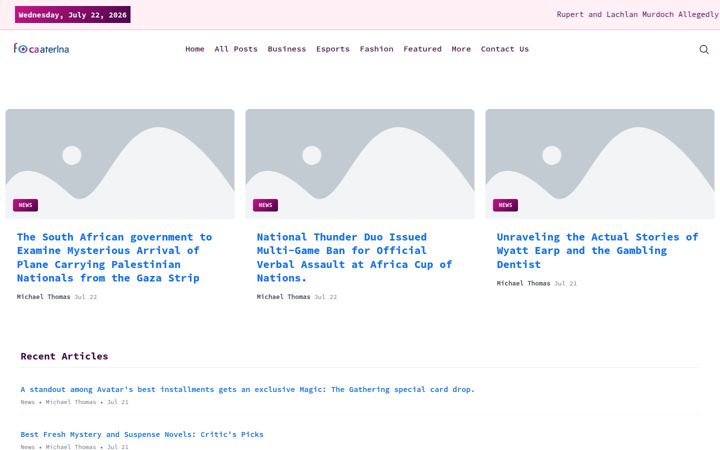Click the Rupert and Lachlan Murdoch ticker headline
This screenshot has width=720, height=450.
[x=637, y=14]
